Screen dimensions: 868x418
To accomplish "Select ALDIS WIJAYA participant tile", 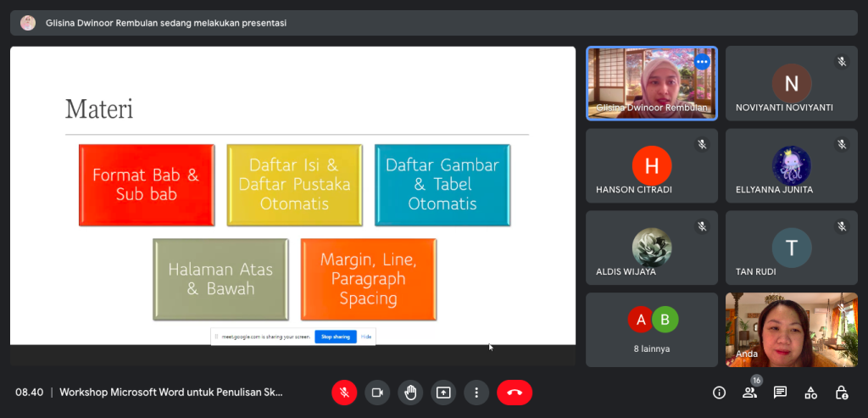I will click(x=652, y=248).
